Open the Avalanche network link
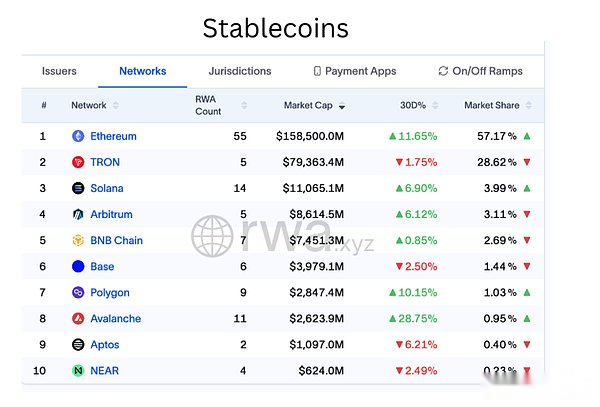The width and height of the screenshot is (600, 407). (116, 318)
